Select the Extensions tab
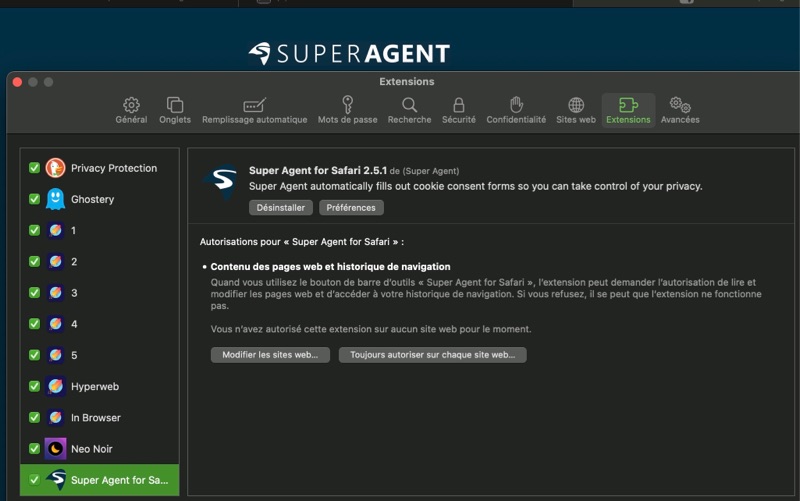 pos(628,110)
